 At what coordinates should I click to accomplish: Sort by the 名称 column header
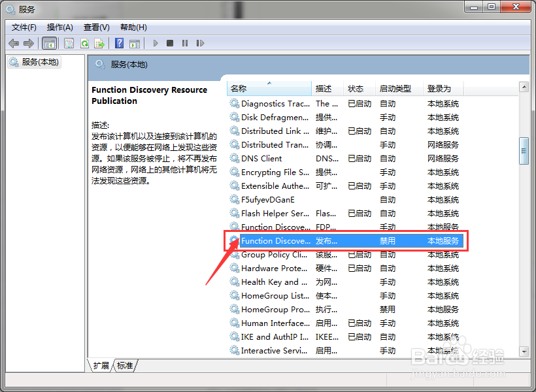269,88
